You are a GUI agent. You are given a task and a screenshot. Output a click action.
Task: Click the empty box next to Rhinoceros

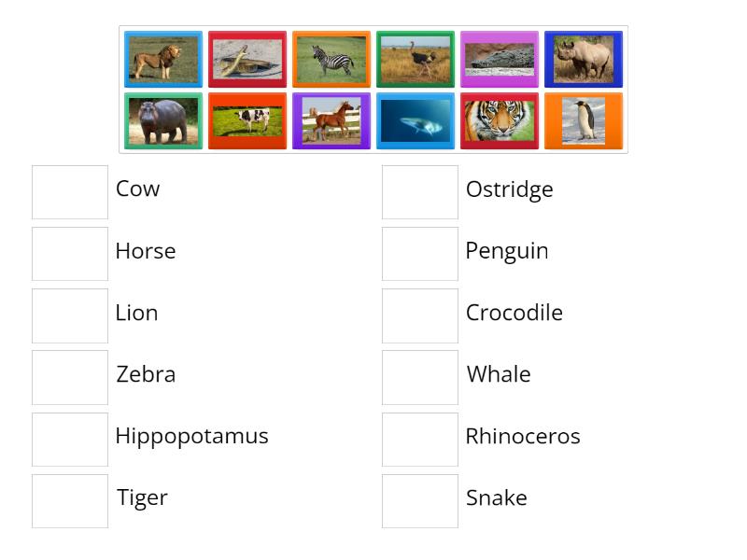[419, 439]
